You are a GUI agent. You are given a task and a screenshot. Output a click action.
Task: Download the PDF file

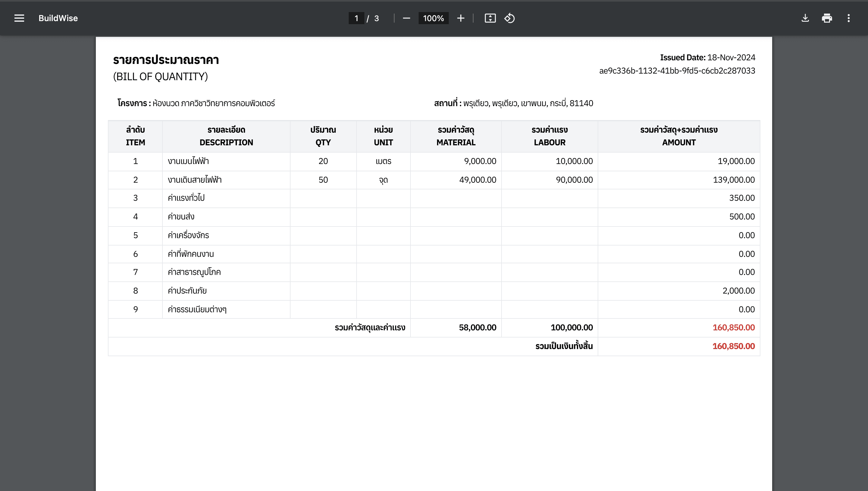(x=805, y=18)
